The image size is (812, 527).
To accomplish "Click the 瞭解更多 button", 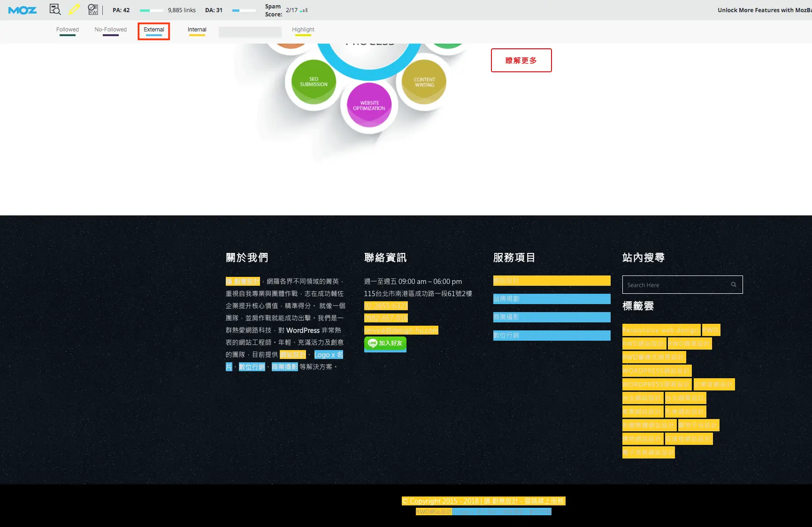I will coord(521,61).
